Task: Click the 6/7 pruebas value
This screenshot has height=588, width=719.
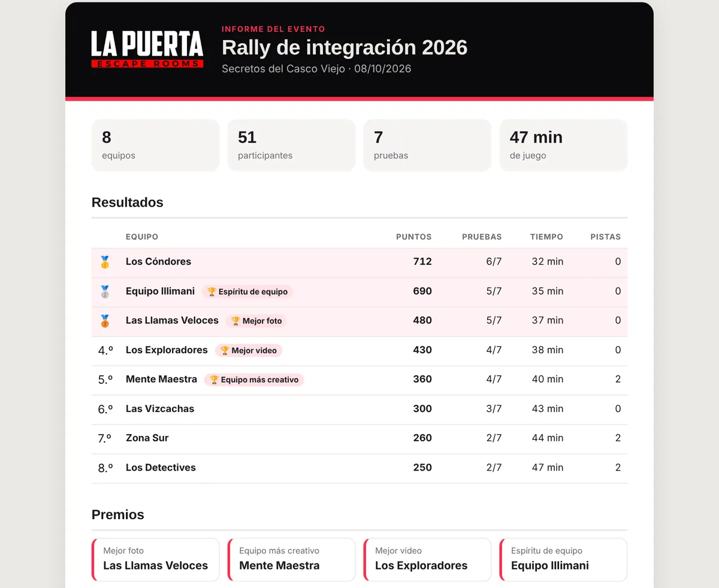Action: [494, 262]
